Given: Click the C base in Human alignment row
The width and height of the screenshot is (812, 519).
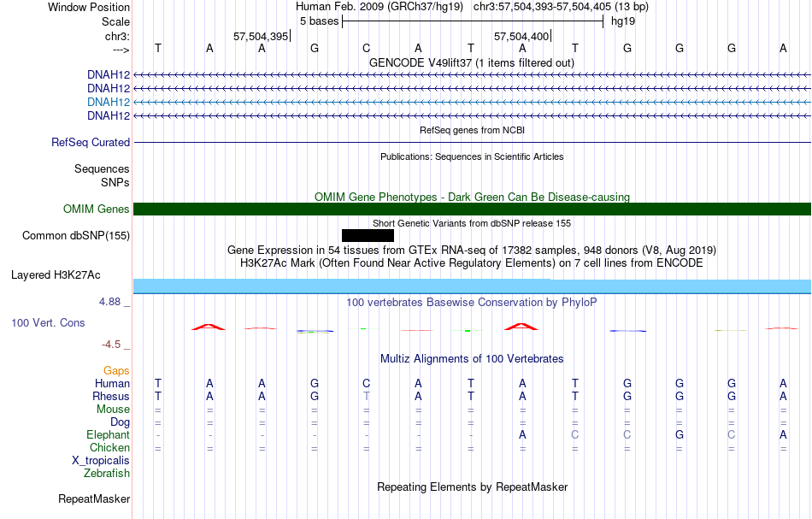Looking at the screenshot, I should pyautogui.click(x=366, y=383).
